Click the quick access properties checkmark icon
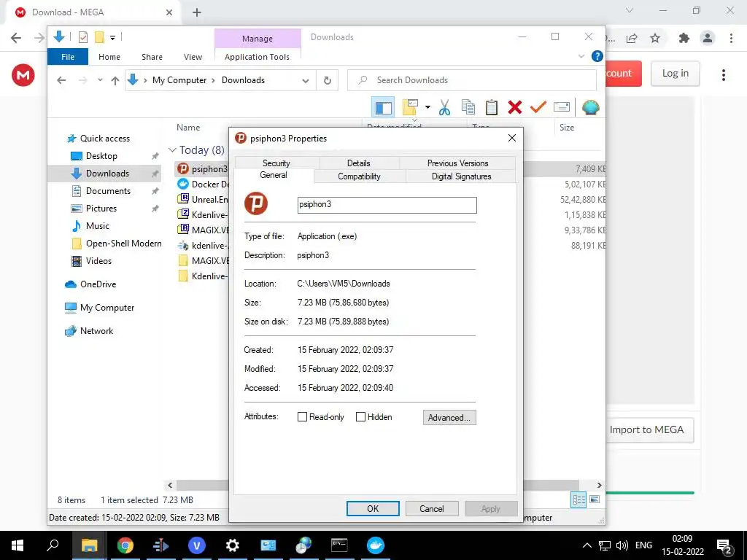Screen dimensions: 747x560 [x=83, y=37]
